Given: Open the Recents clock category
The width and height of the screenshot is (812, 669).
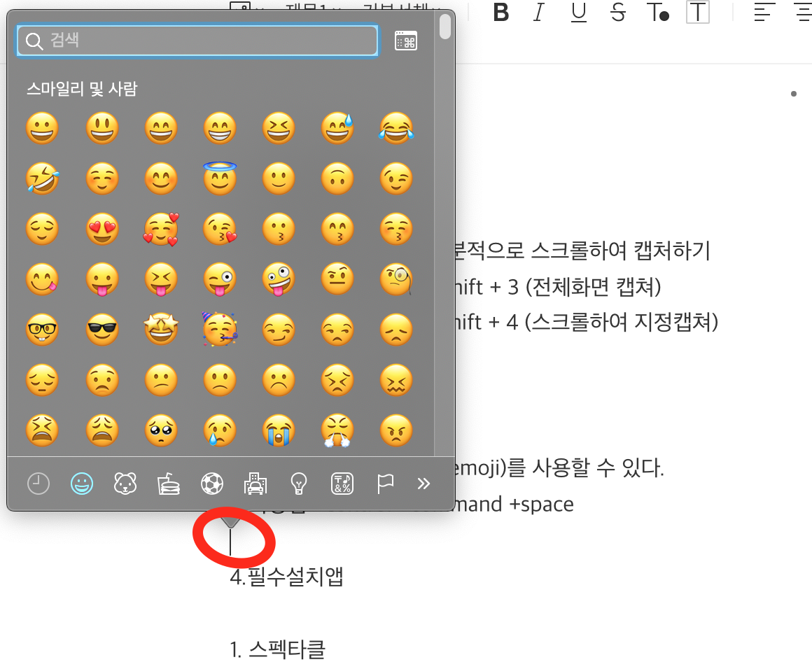Looking at the screenshot, I should pyautogui.click(x=38, y=484).
